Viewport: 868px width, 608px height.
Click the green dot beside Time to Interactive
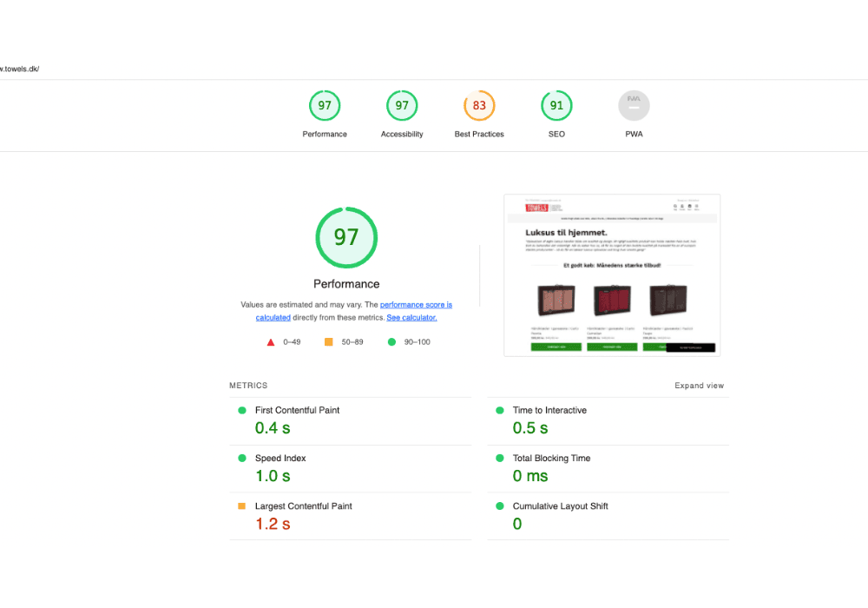point(499,409)
